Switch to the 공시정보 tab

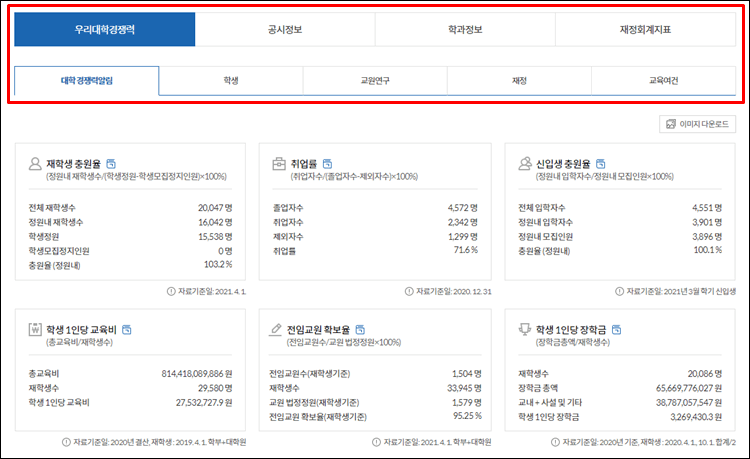click(x=285, y=30)
